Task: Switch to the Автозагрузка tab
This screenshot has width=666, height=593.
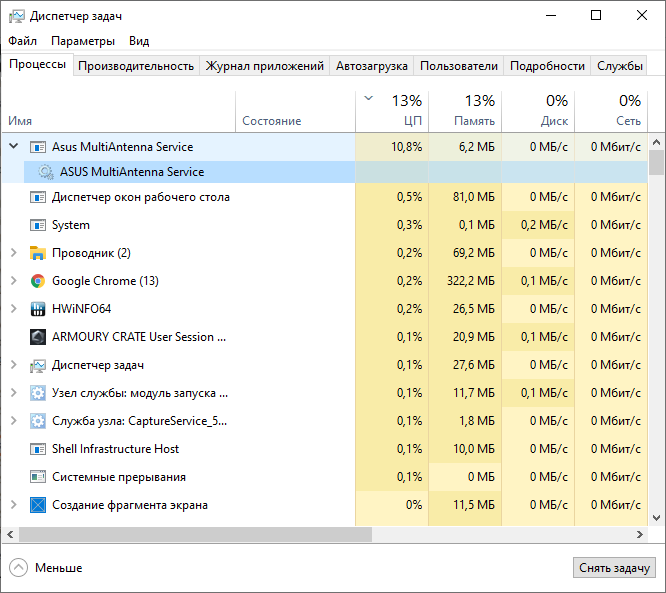Action: 372,66
